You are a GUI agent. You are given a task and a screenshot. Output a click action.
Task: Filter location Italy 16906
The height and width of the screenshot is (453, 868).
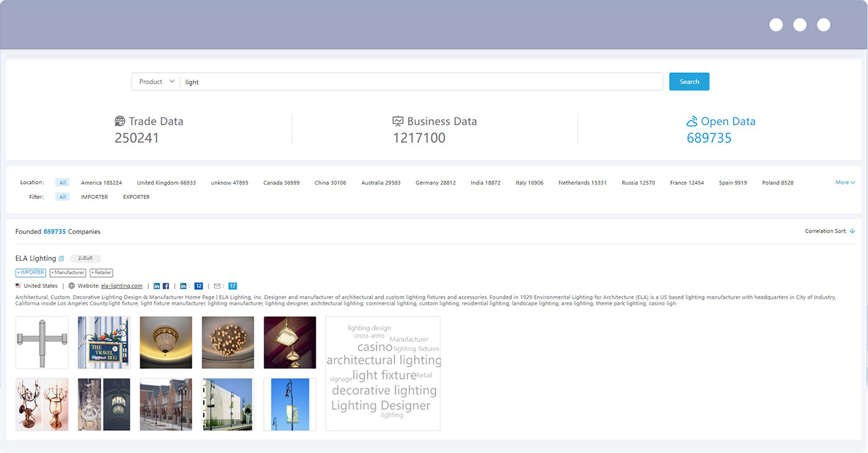(x=529, y=183)
